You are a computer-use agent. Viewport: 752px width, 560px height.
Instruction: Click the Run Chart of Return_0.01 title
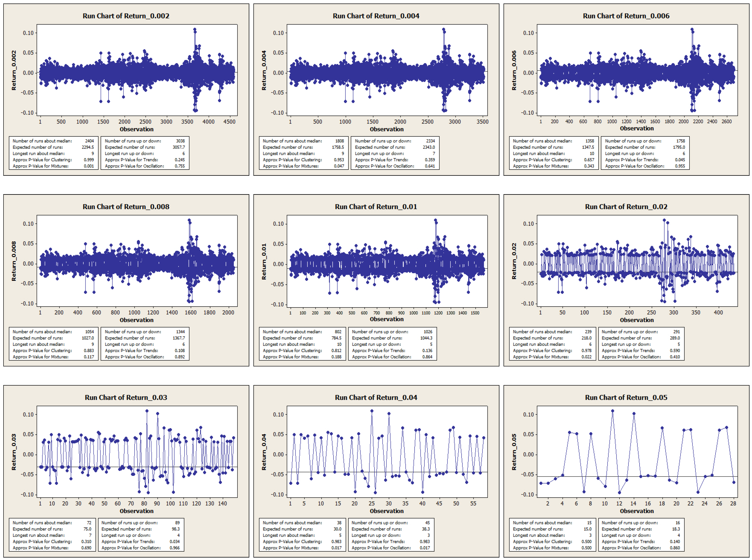pos(376,207)
